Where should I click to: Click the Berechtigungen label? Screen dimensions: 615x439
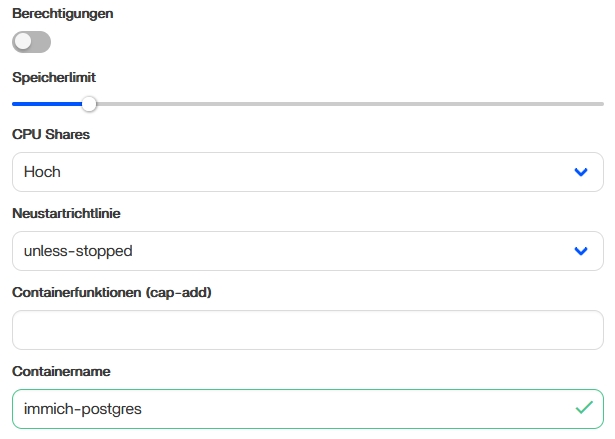point(63,13)
